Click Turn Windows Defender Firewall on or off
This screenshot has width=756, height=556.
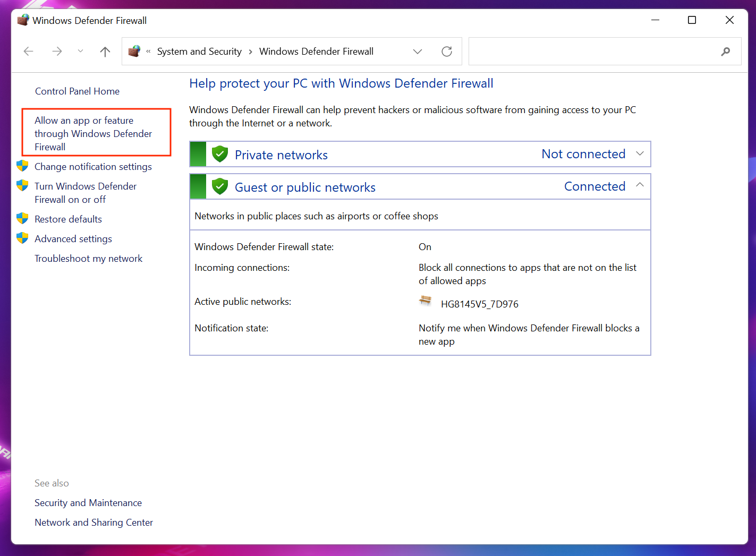(x=86, y=193)
